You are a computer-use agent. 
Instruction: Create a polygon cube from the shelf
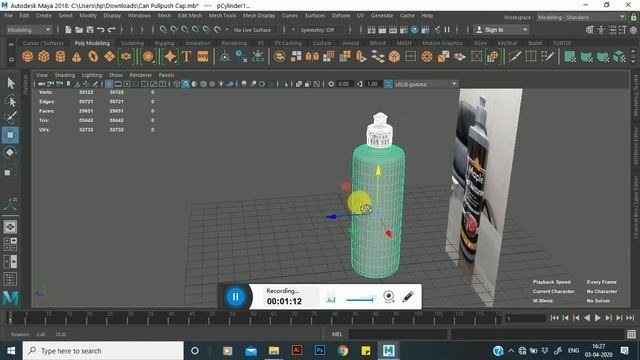point(44,56)
